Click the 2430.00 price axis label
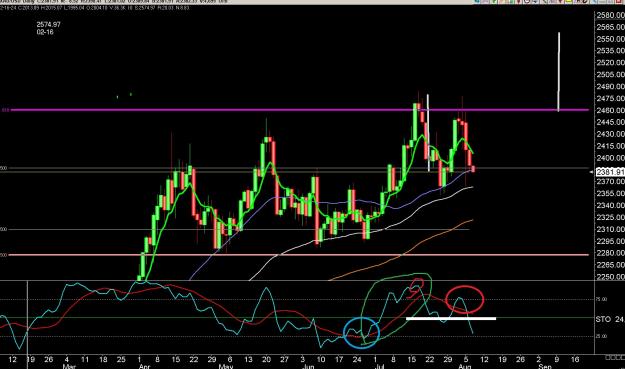 coord(610,134)
